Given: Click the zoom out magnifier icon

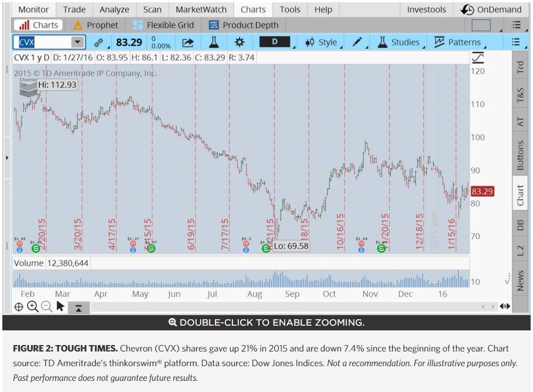Looking at the screenshot, I should tap(46, 307).
